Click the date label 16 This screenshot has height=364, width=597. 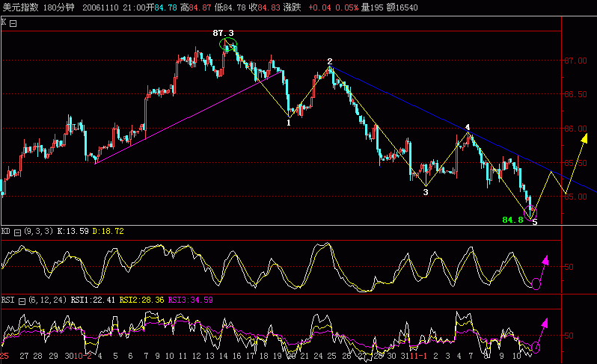[237, 356]
